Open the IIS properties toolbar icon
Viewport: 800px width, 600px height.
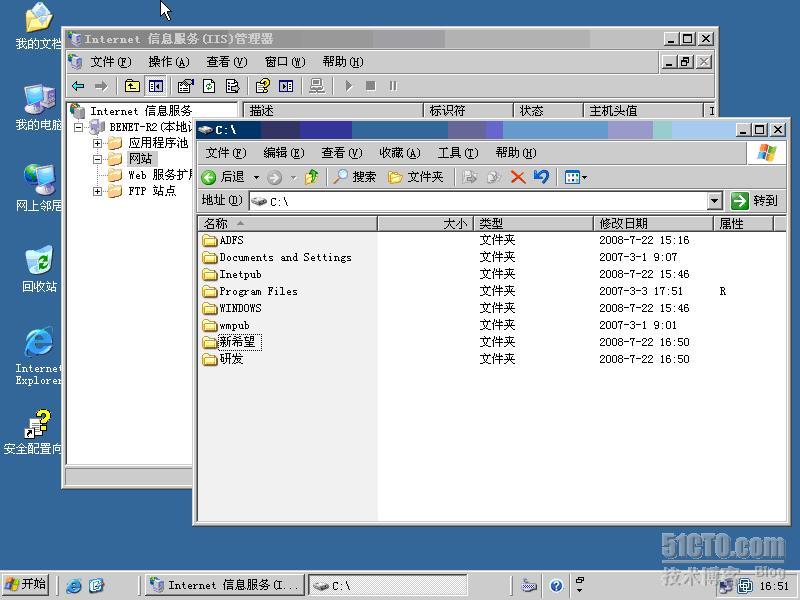(x=186, y=86)
